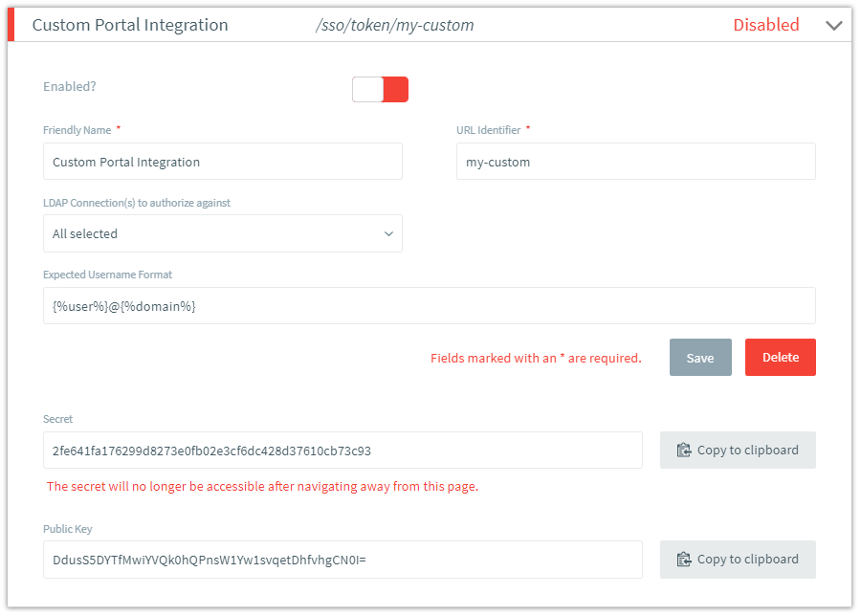This screenshot has height=616, width=861.
Task: Select the Expected Username Format field
Action: tap(429, 306)
